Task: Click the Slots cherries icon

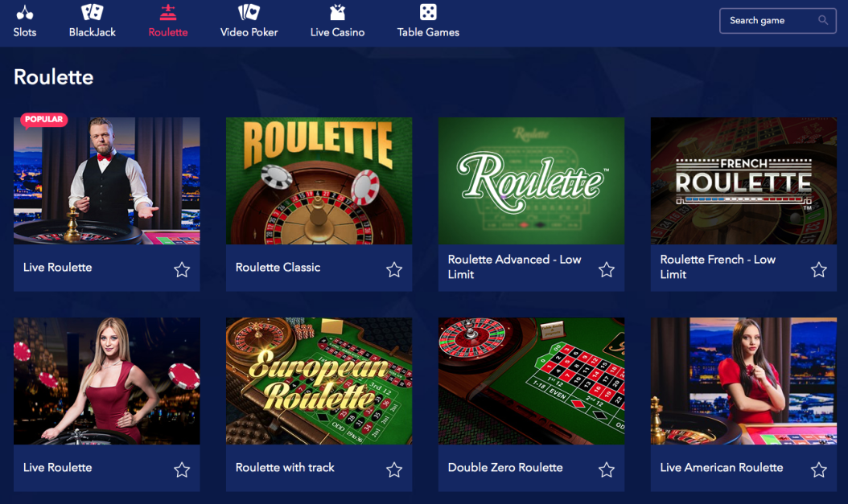Action: [25, 12]
